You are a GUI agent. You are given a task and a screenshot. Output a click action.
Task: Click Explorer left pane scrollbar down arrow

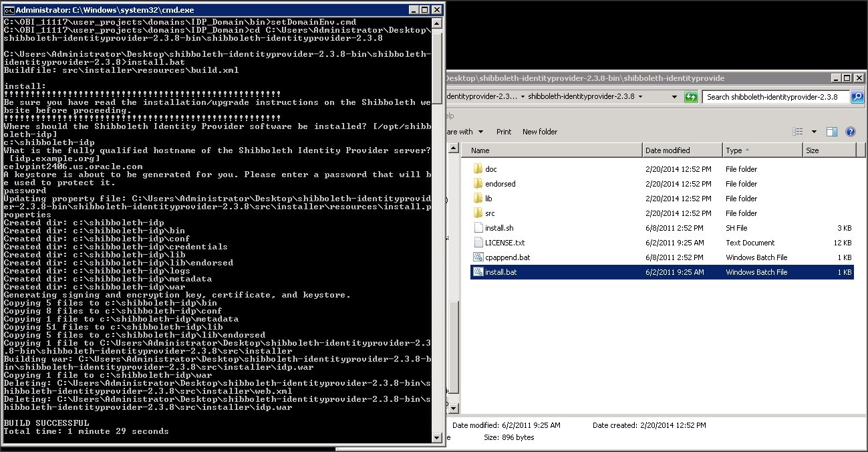click(454, 408)
